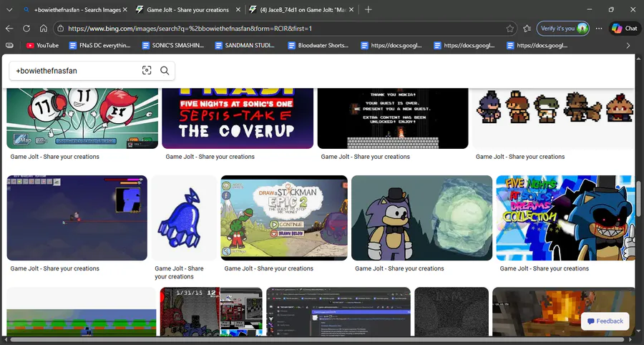Open the green bushes blue sky thumbnail
Screen dimensions: 644x345
coord(82,312)
